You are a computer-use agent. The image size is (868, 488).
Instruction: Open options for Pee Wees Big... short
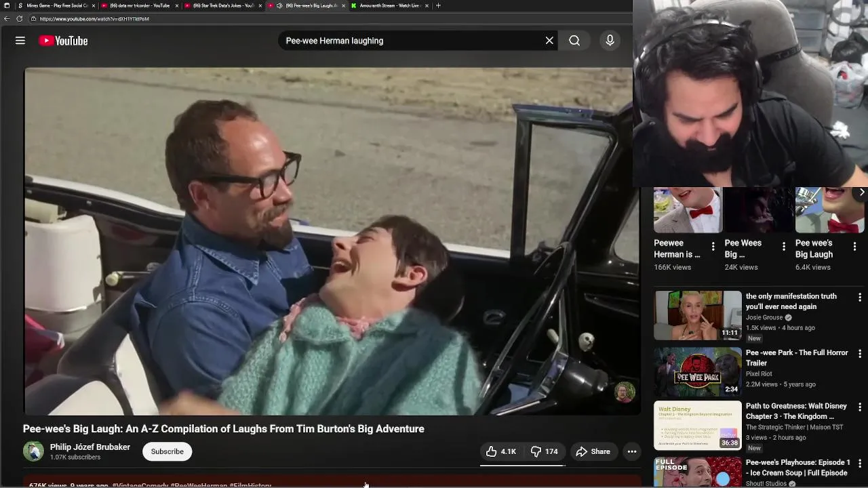tap(783, 247)
